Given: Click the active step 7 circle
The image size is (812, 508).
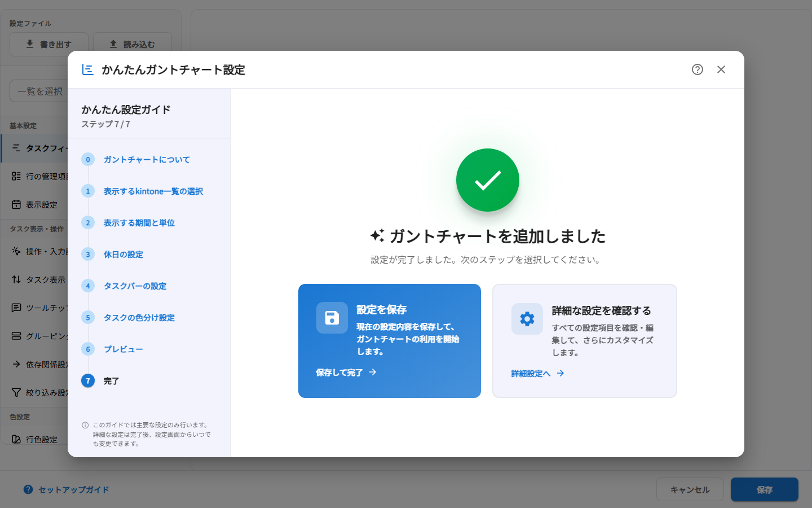Looking at the screenshot, I should (88, 381).
